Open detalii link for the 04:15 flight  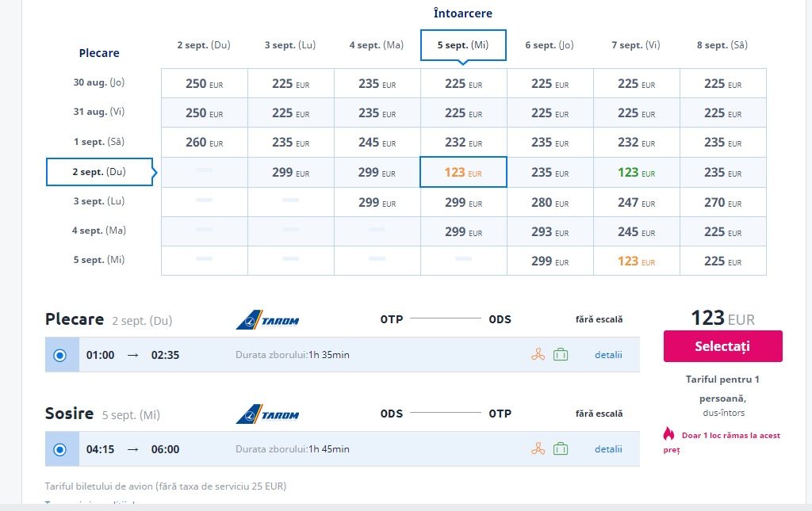(x=608, y=449)
